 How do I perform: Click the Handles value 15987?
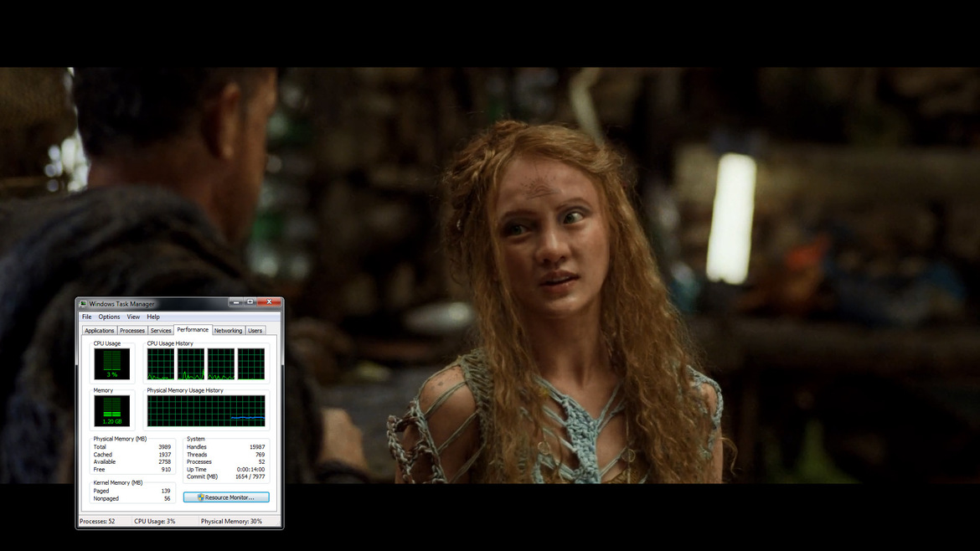(x=257, y=447)
